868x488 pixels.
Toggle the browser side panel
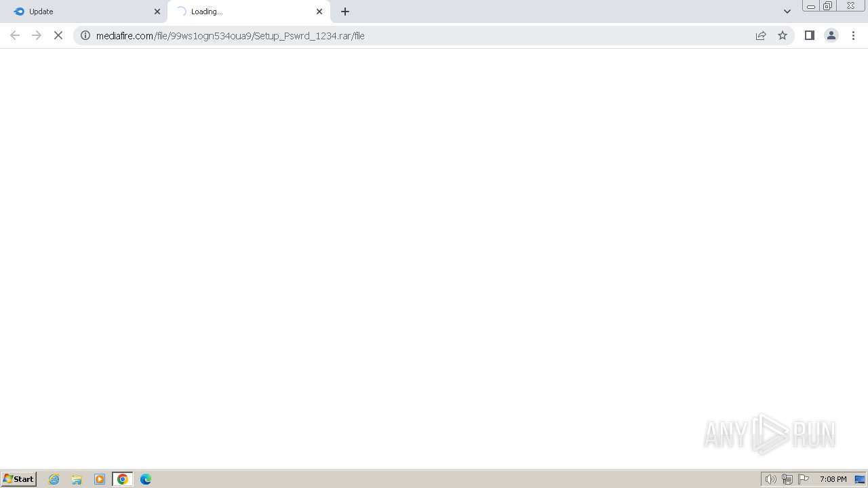click(x=810, y=35)
